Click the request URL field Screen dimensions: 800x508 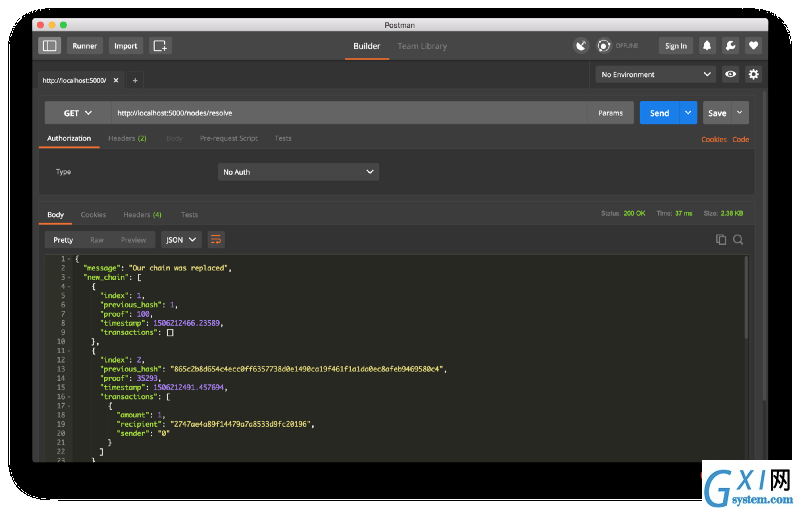tap(349, 113)
